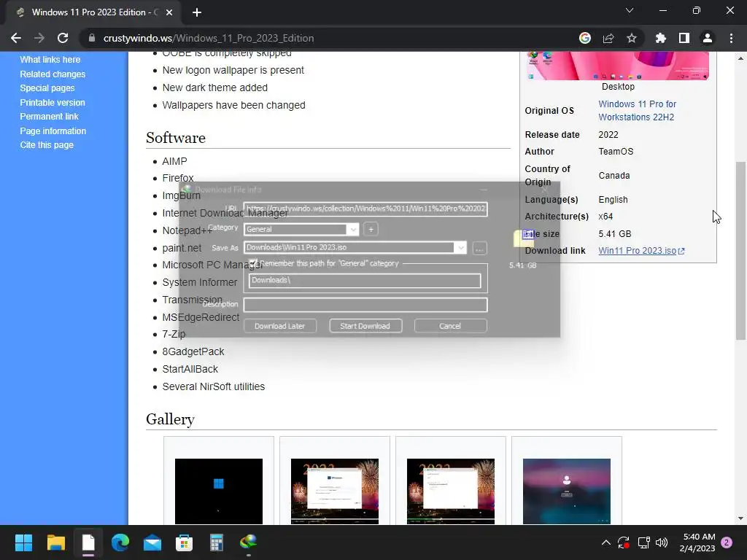The height and width of the screenshot is (560, 747).
Task: Go back to the previous page
Action: click(16, 38)
